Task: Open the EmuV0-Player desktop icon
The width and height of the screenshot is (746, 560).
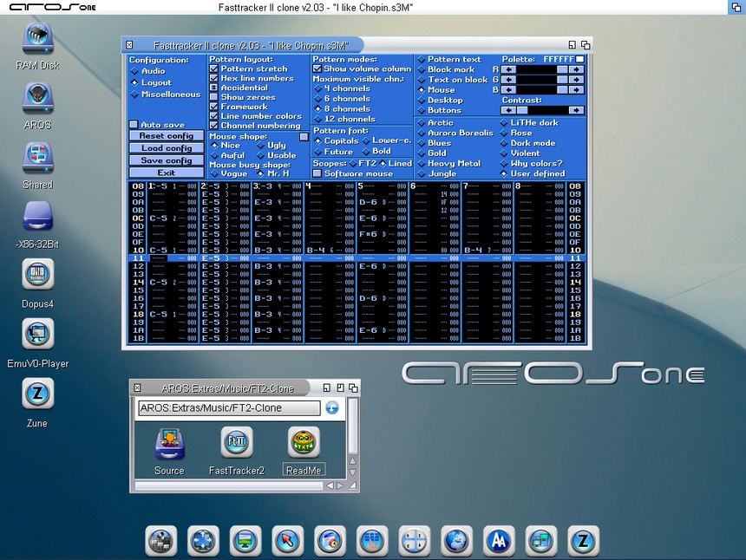Action: 37,335
